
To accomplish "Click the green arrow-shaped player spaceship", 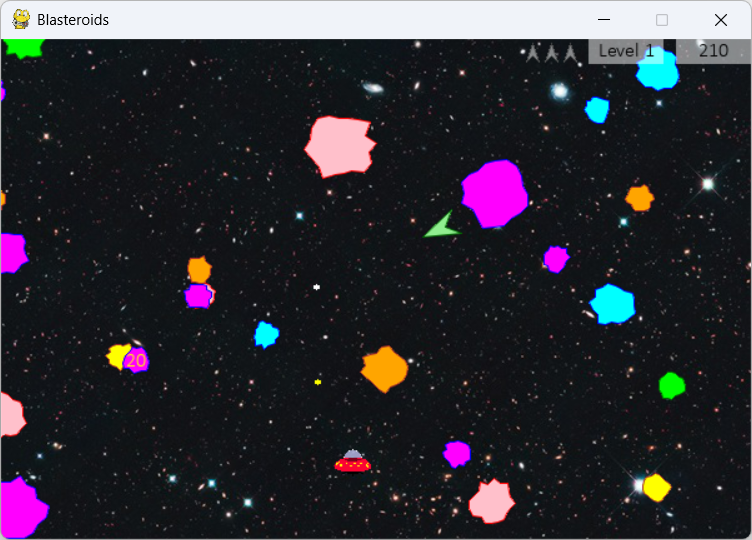I will point(440,227).
